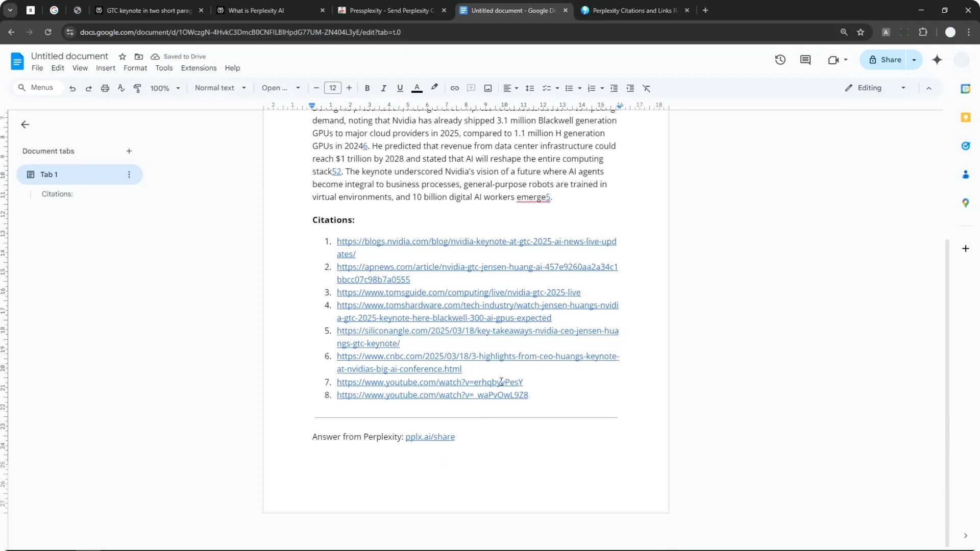Open the pplx.ai/share link
The height and width of the screenshot is (551, 980).
pyautogui.click(x=430, y=437)
